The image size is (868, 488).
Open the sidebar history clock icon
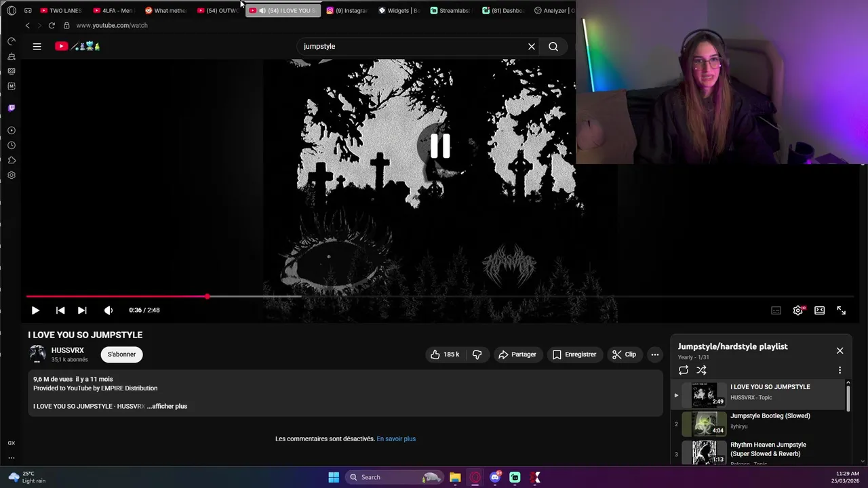pos(12,145)
